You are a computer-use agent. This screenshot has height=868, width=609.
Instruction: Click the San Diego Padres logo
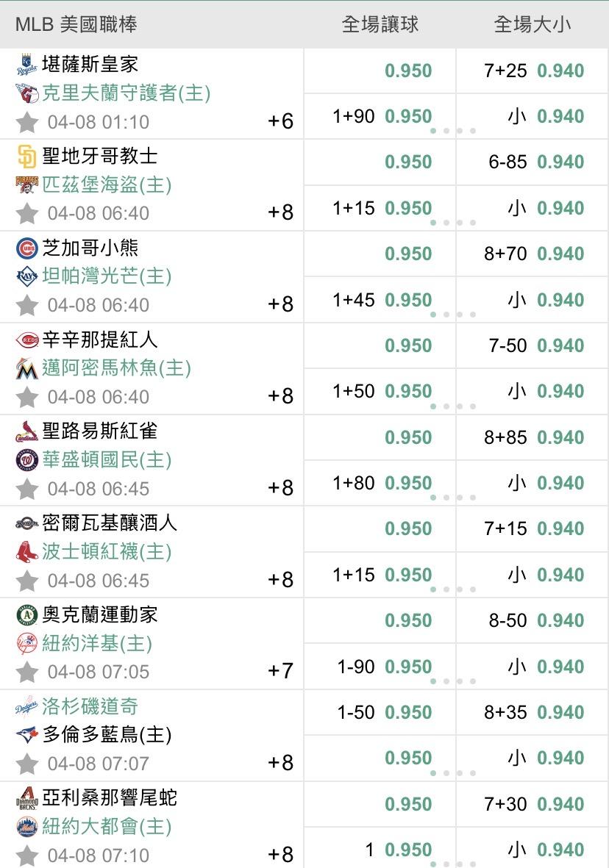pos(26,157)
